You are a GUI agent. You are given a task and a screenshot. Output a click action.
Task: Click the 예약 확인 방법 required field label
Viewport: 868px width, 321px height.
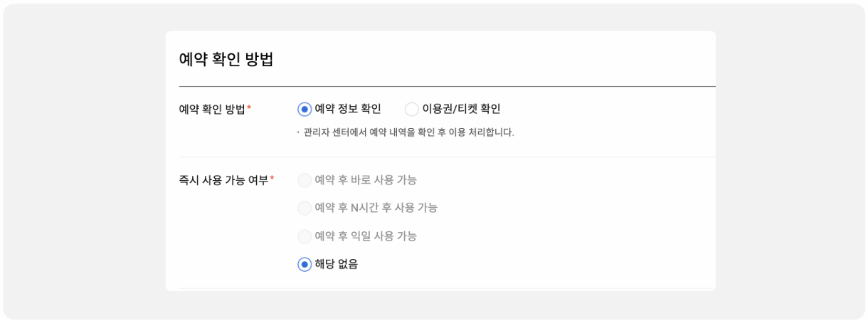coord(212,110)
